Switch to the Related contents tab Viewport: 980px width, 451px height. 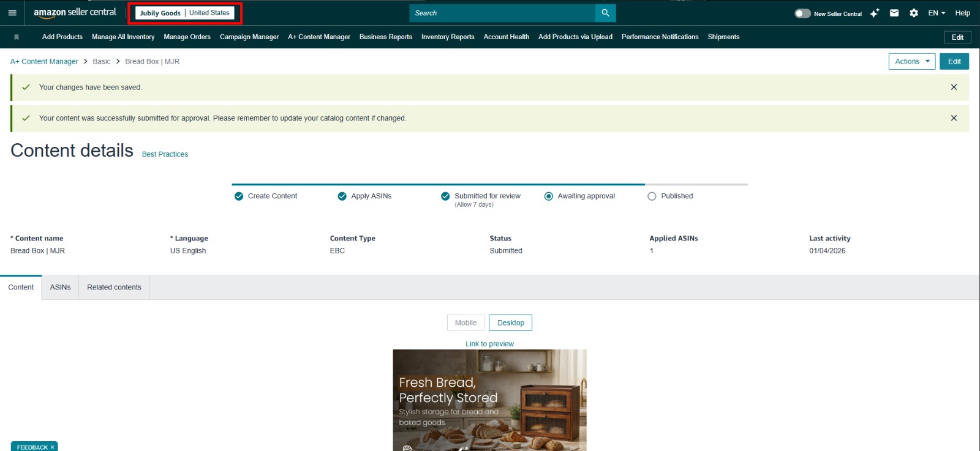point(114,288)
